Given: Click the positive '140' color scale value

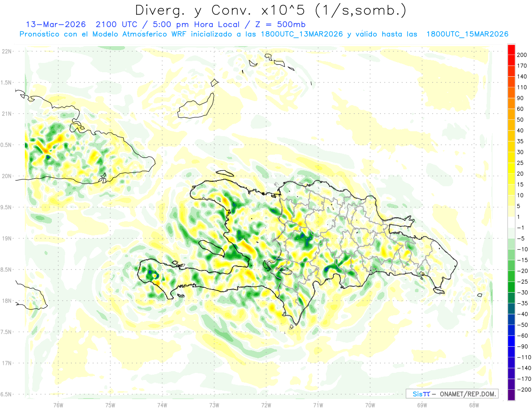Looking at the screenshot, I should [x=522, y=77].
